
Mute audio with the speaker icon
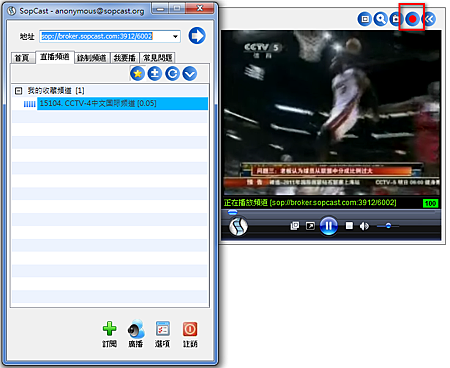[364, 226]
